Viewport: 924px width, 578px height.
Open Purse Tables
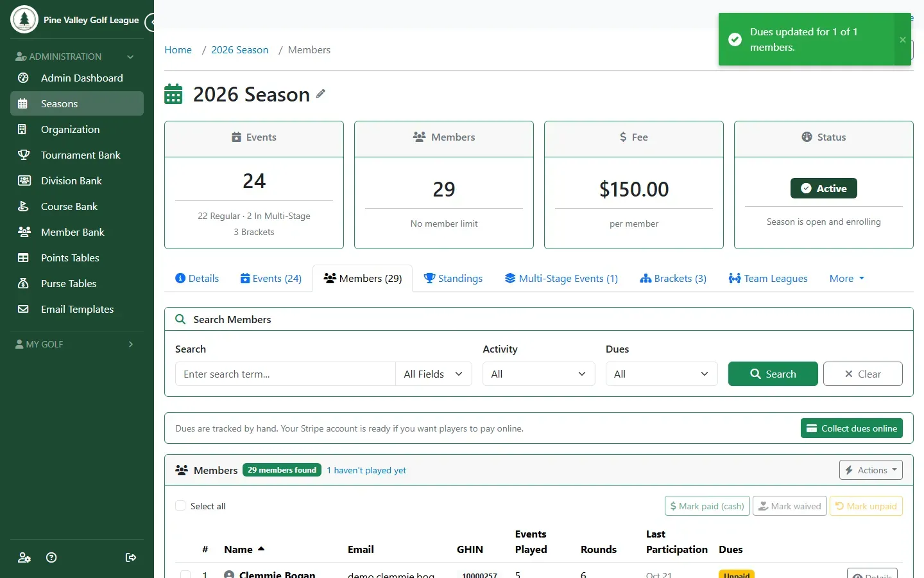(x=77, y=283)
